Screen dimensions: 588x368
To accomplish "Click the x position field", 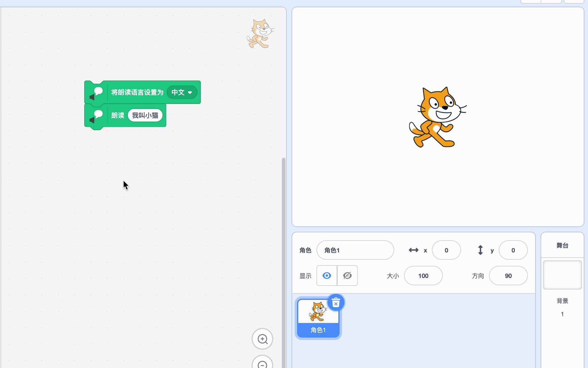I will [x=446, y=250].
